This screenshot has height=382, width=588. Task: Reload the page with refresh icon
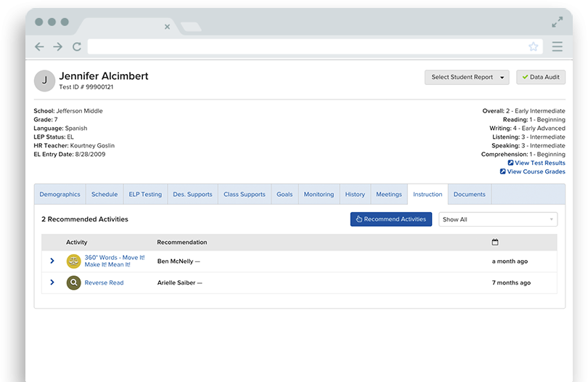pyautogui.click(x=77, y=46)
